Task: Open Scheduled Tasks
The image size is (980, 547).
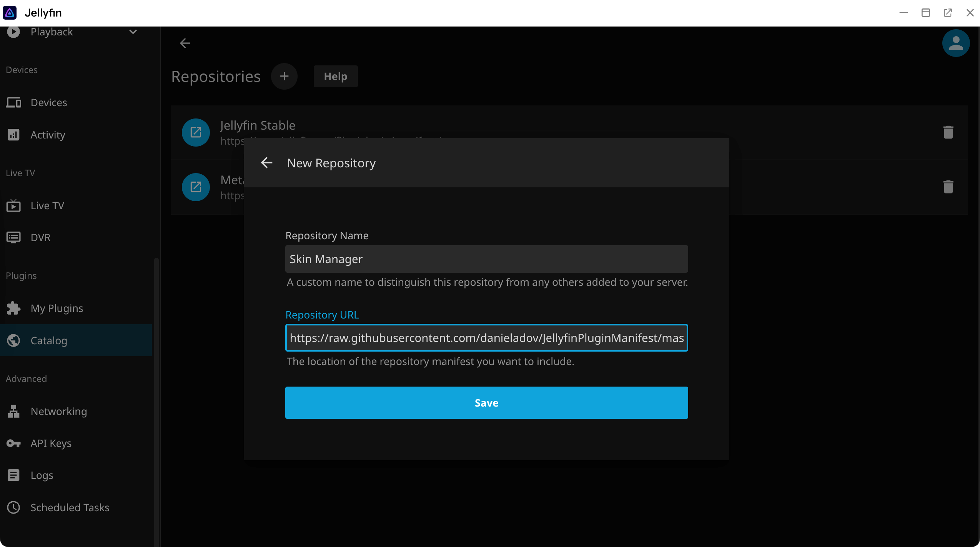Action: [70, 507]
